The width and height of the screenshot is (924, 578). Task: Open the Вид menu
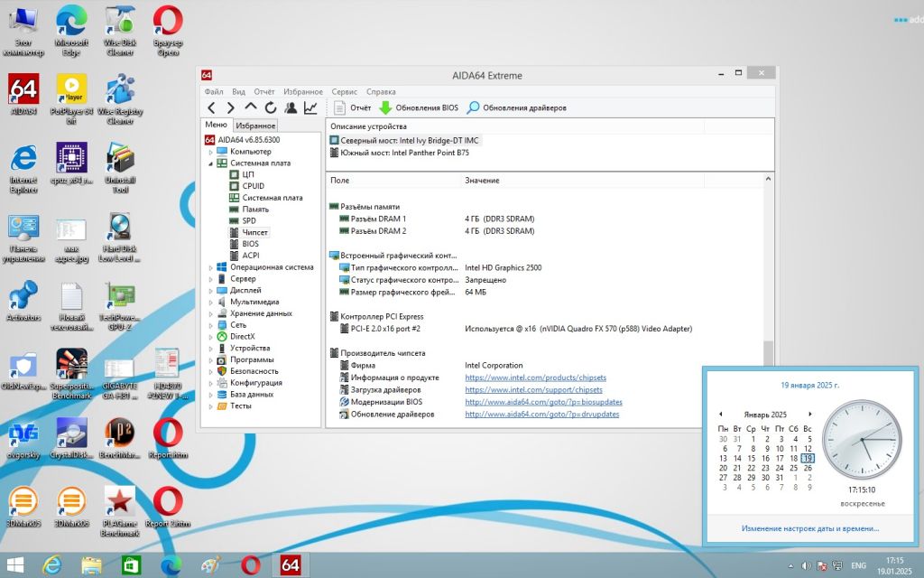click(x=238, y=92)
